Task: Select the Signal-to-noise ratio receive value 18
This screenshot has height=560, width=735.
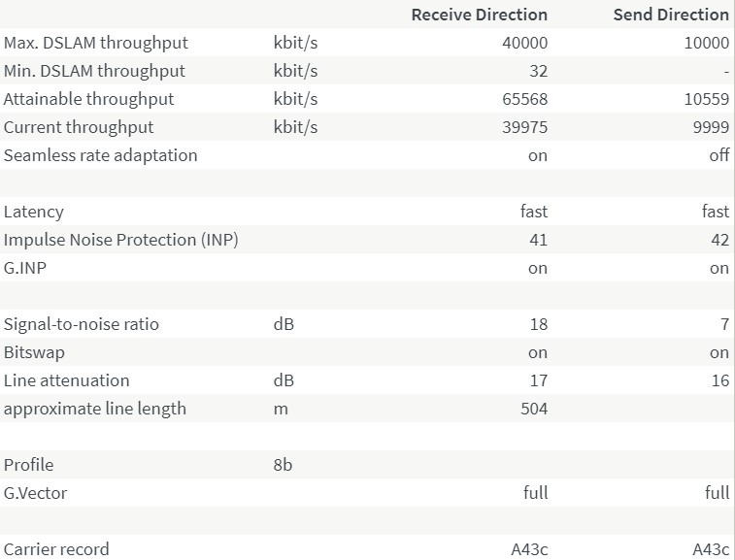Action: (538, 324)
